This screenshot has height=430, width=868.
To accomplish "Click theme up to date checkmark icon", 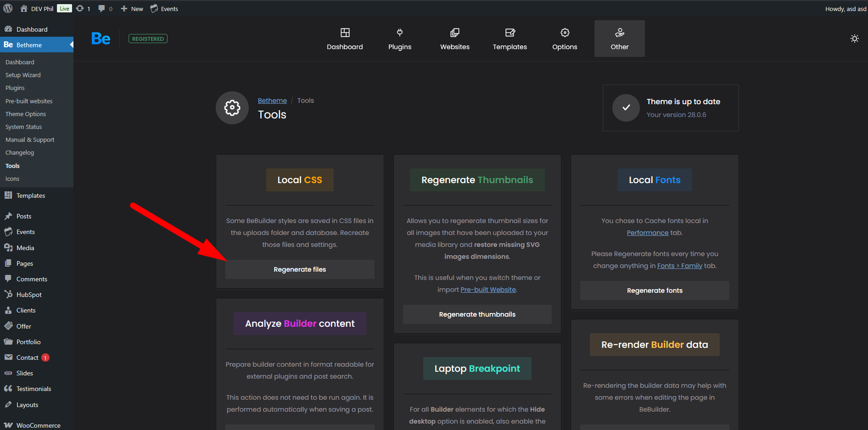I will click(626, 108).
